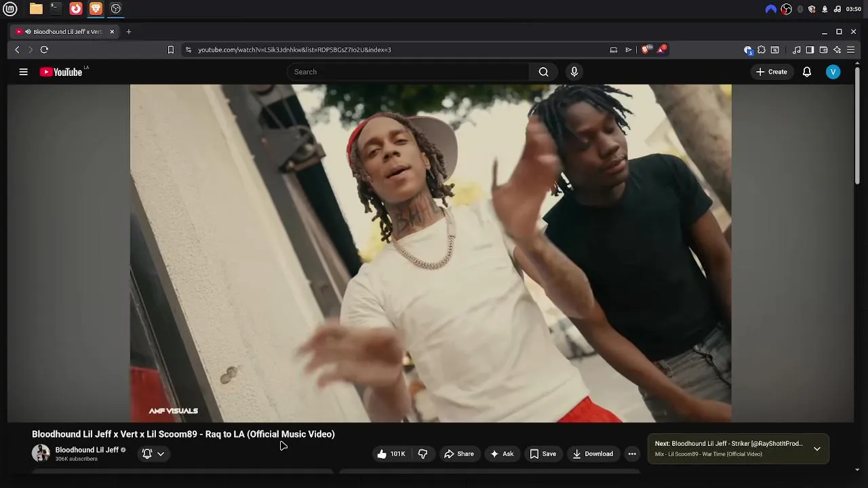Open the Brave playlist music-note icon
This screenshot has height=488, width=868.
[797, 49]
